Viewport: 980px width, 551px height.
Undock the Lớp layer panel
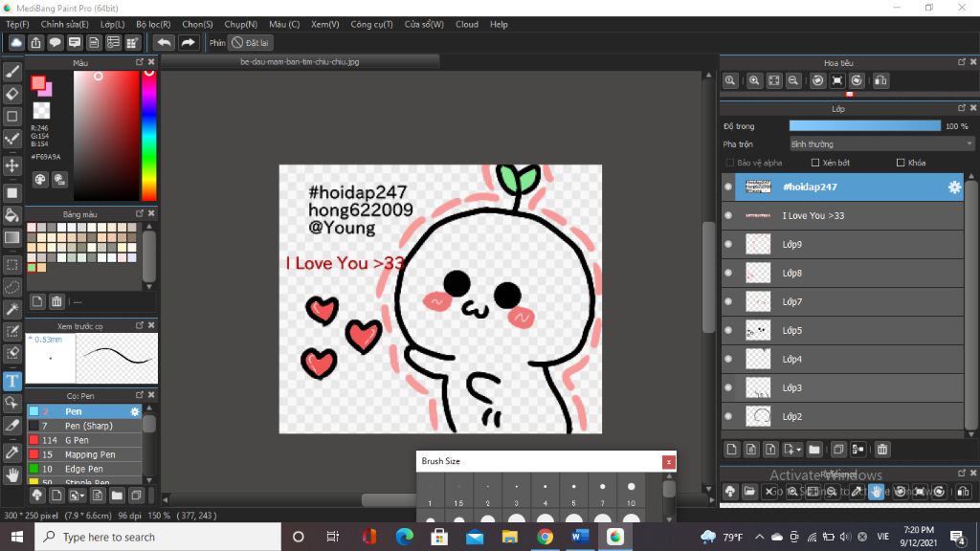coord(961,108)
